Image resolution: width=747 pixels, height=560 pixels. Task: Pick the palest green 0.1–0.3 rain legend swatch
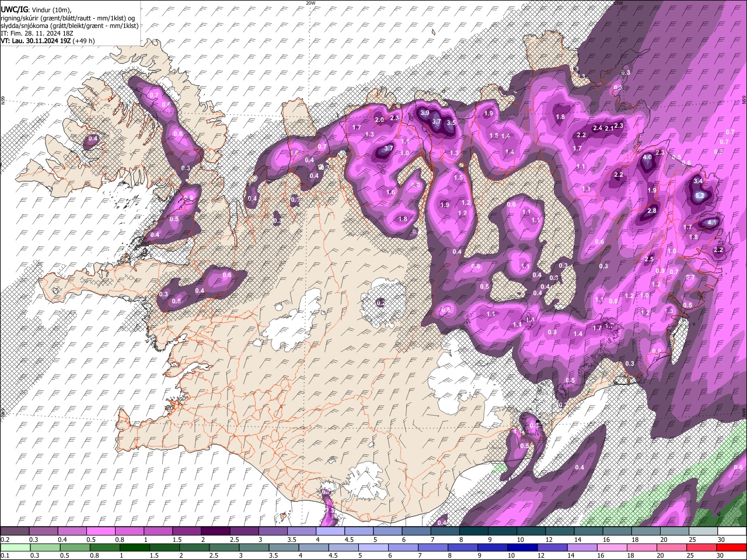15,548
